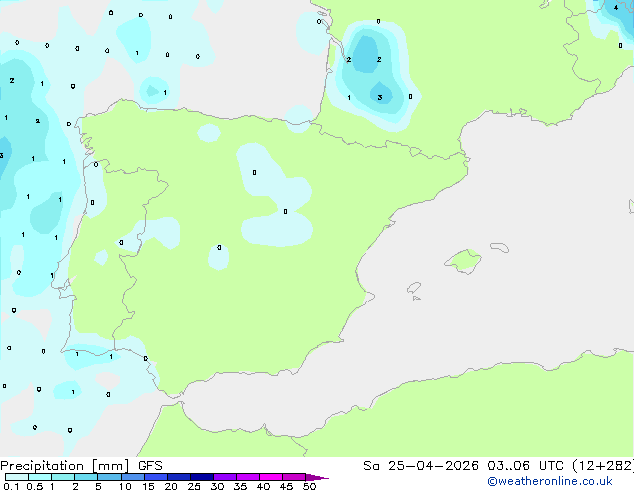Click the '0.5' legend scale label

(34, 486)
